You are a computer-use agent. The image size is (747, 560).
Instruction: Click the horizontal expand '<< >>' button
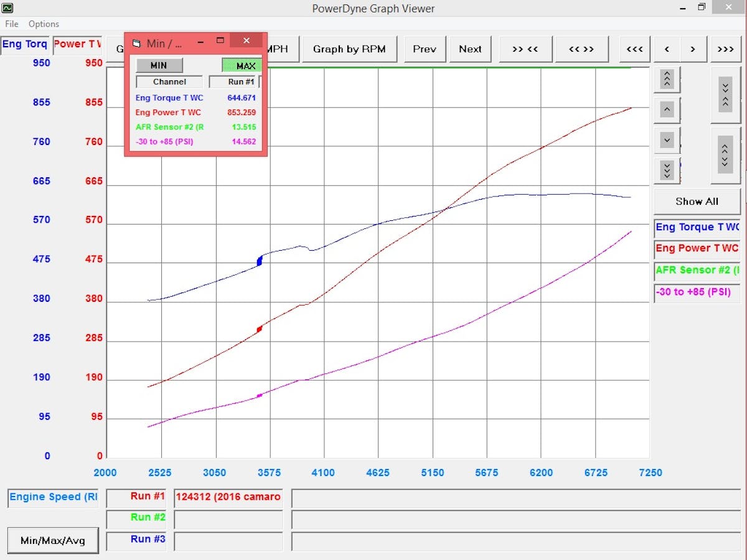pyautogui.click(x=581, y=49)
